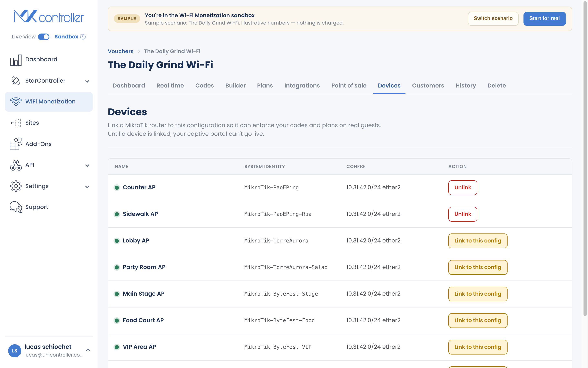Screen dimensions: 588x368
Task: Expand the StarController submenu chevron
Action: click(x=87, y=81)
